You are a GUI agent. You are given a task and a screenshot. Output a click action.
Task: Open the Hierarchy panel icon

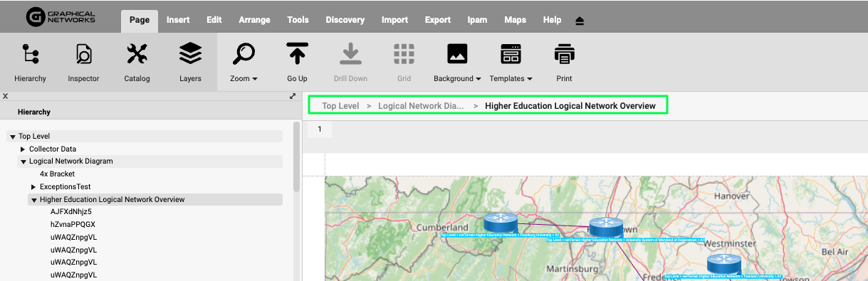tap(30, 54)
